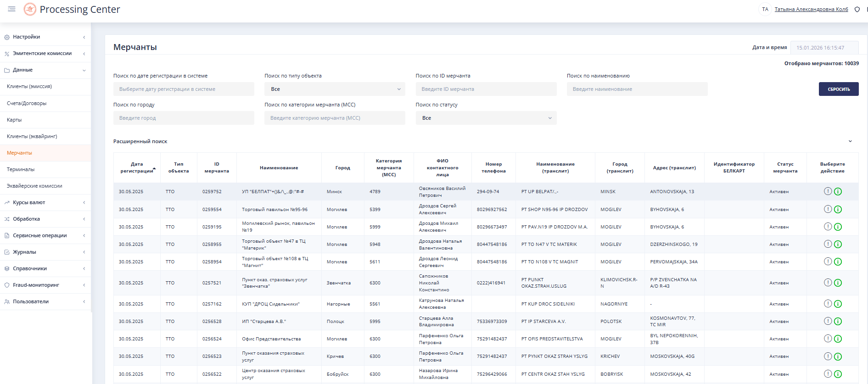The image size is (868, 384).
Task: Collapse the Данные sidebar section
Action: click(x=84, y=70)
